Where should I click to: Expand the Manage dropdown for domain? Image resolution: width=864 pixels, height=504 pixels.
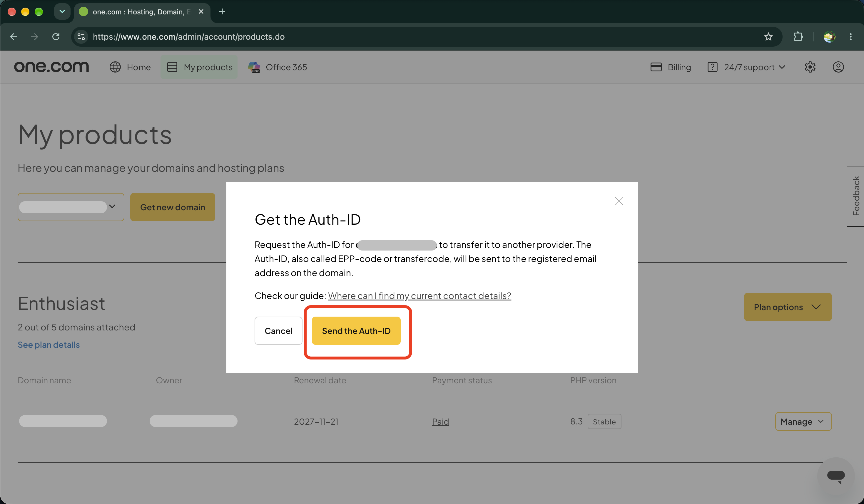pos(803,421)
